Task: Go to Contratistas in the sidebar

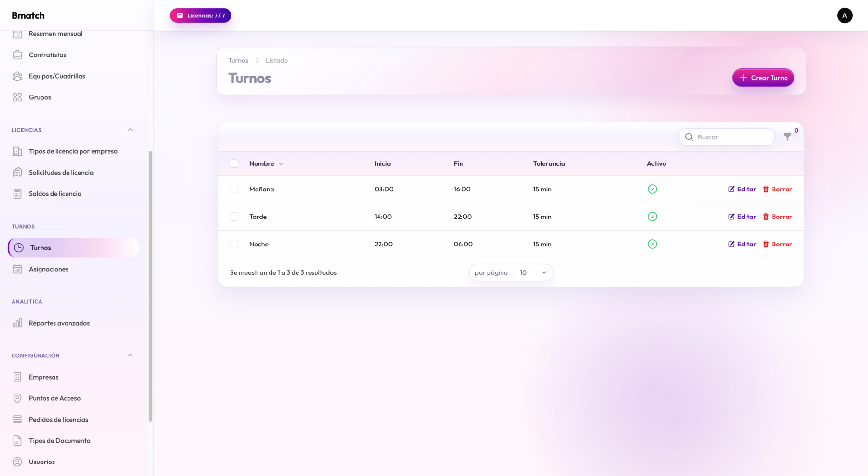Action: (x=73, y=55)
